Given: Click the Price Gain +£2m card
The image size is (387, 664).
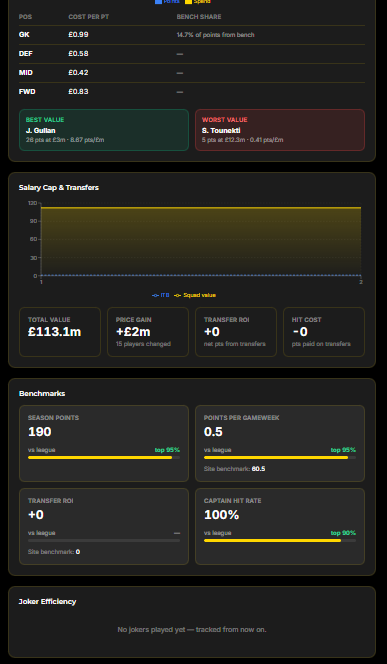Looking at the screenshot, I should tap(148, 332).
